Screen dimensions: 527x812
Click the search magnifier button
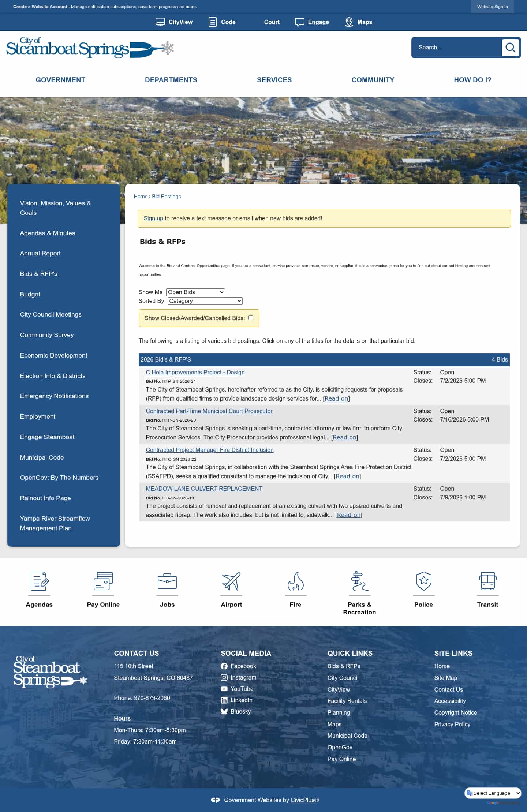coord(510,48)
